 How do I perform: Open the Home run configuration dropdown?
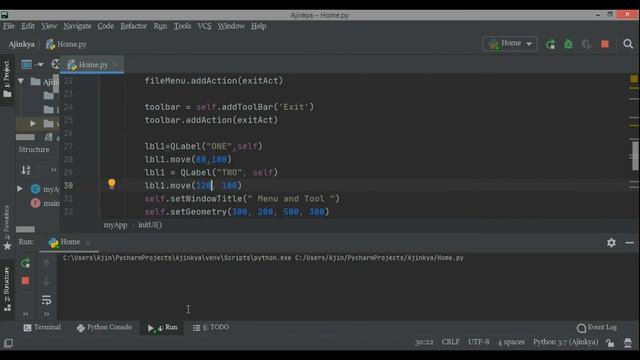point(510,44)
